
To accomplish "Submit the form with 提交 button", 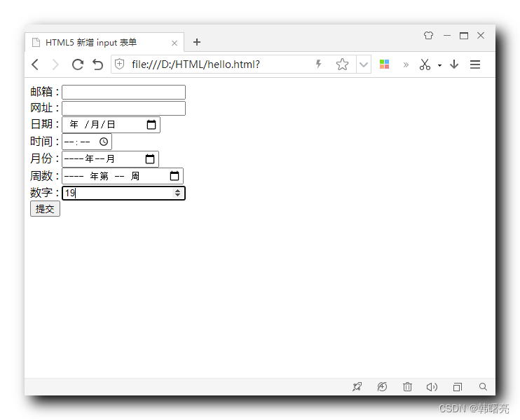I will [x=45, y=209].
